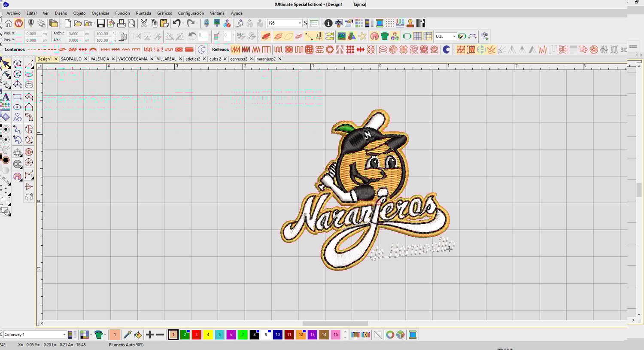
Task: Open the redo history dropdown arrow
Action: pos(197,23)
